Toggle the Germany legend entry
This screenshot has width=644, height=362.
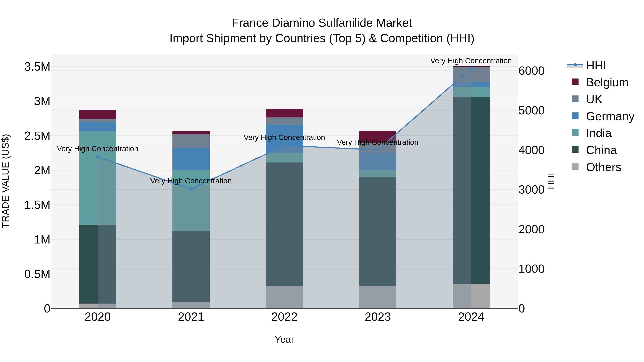603,116
